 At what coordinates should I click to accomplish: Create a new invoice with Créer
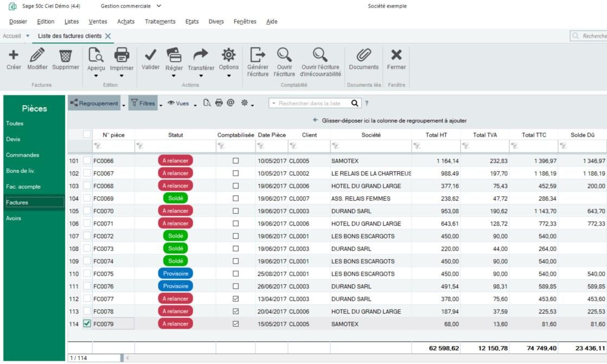click(12, 58)
